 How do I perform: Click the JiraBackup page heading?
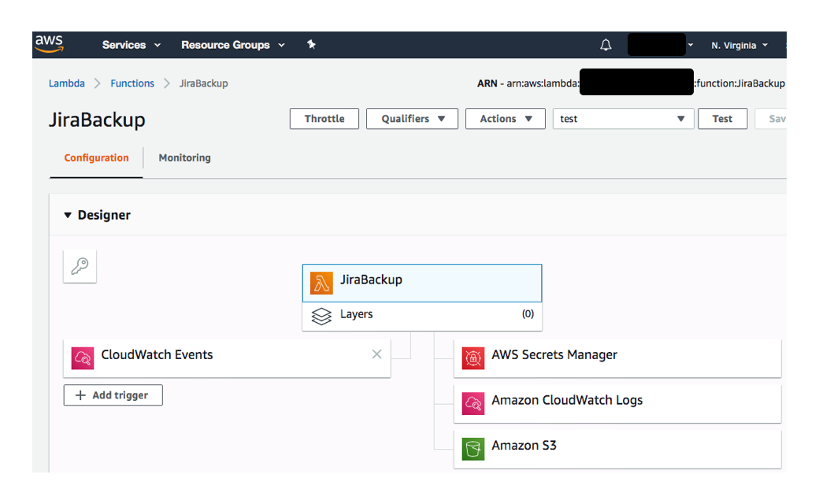click(97, 120)
